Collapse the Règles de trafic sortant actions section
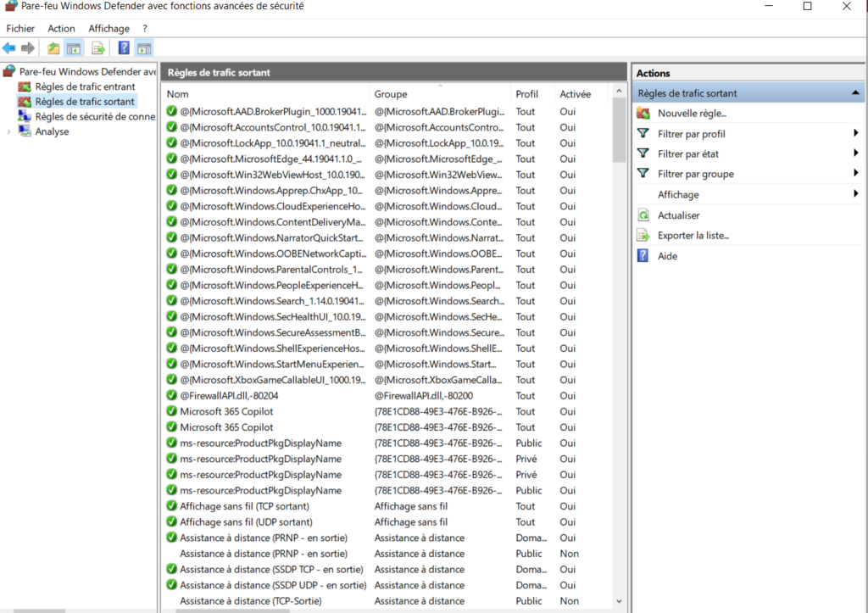Viewport: 868px width, 613px height. pyautogui.click(x=855, y=93)
